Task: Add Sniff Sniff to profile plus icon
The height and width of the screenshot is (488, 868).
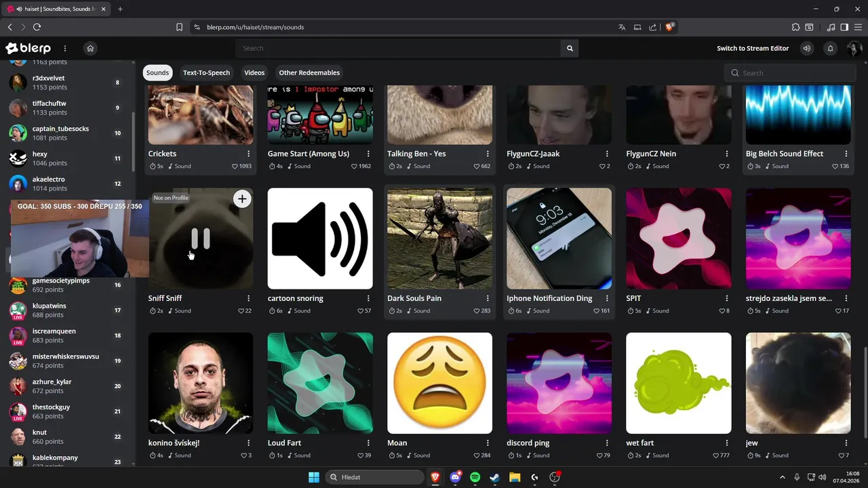Action: (x=242, y=199)
